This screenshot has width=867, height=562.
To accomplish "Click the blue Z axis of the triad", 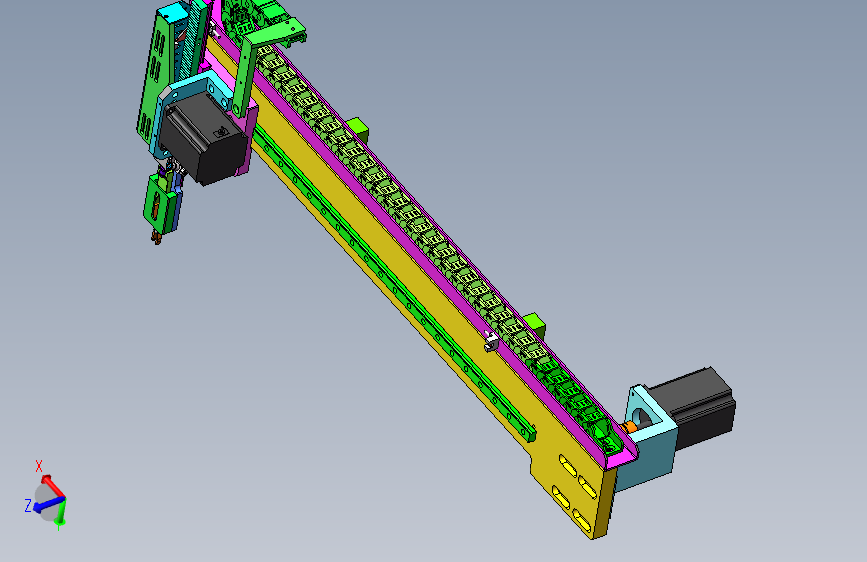I will [x=49, y=504].
